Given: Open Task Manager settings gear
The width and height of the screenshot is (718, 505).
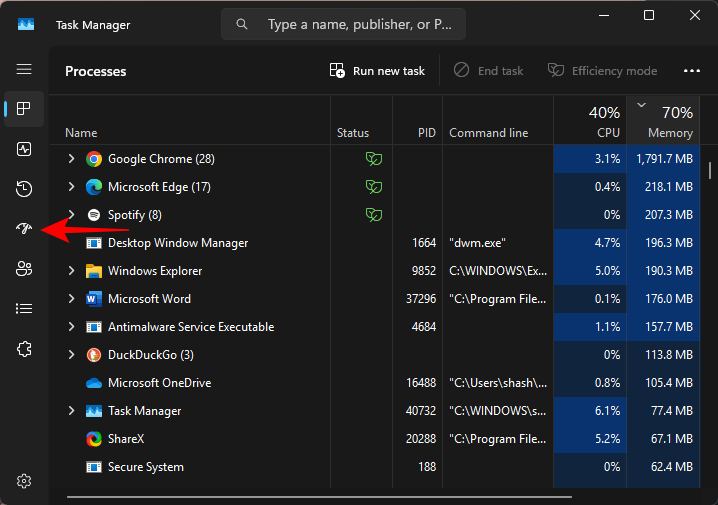Looking at the screenshot, I should [24, 481].
